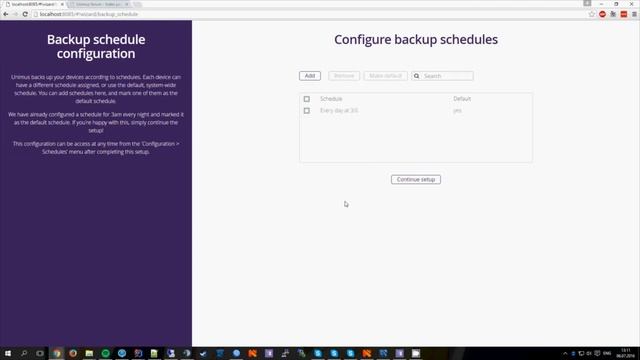Click the Chrome icon in the taskbar
The height and width of the screenshot is (360, 640).
[x=57, y=353]
